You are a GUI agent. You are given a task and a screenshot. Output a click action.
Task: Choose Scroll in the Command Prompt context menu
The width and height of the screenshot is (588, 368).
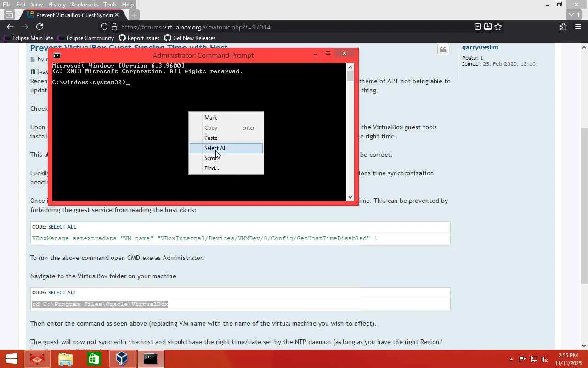pos(226,158)
